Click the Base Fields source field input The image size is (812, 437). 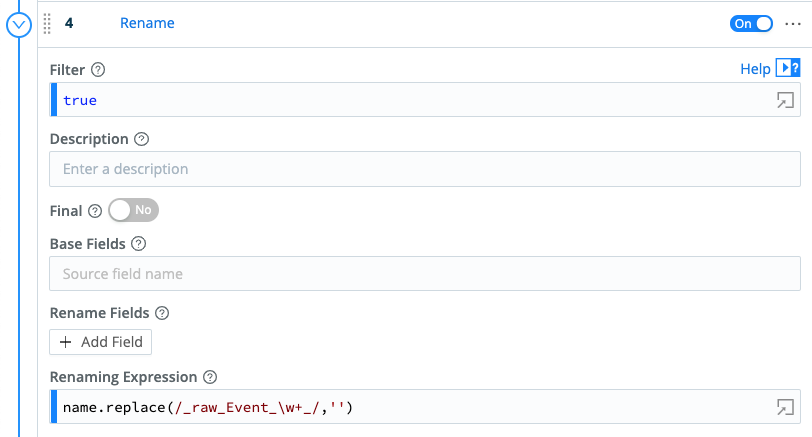425,273
